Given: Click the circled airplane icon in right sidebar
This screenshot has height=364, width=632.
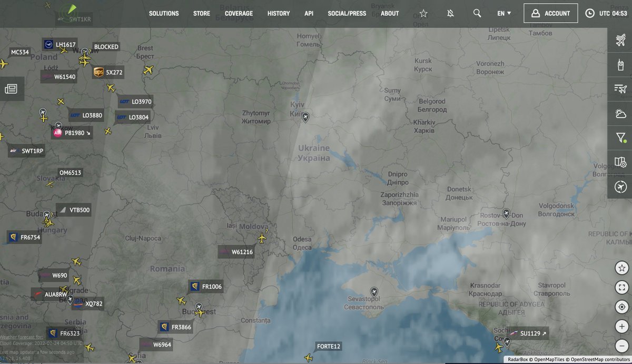Looking at the screenshot, I should (x=620, y=186).
